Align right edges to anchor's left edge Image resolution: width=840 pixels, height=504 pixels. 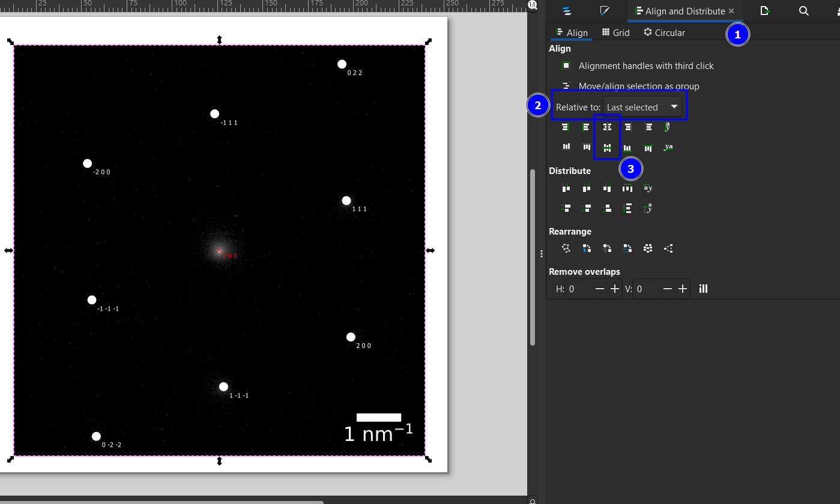click(566, 127)
